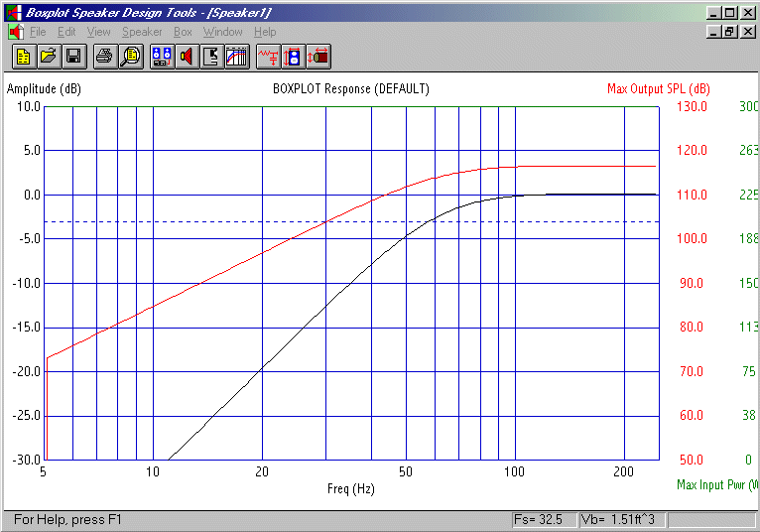Click the New document toolbar icon
Viewport: 760px width, 532px height.
(24, 57)
